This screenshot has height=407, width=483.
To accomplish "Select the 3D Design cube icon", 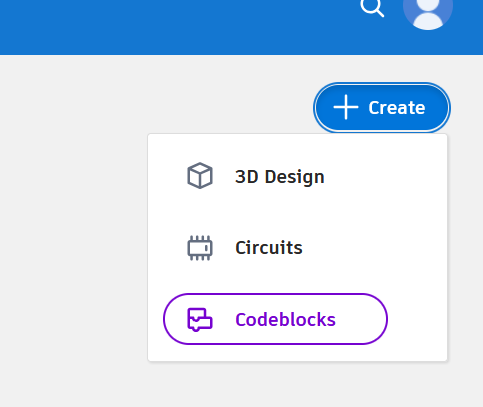I will point(200,176).
